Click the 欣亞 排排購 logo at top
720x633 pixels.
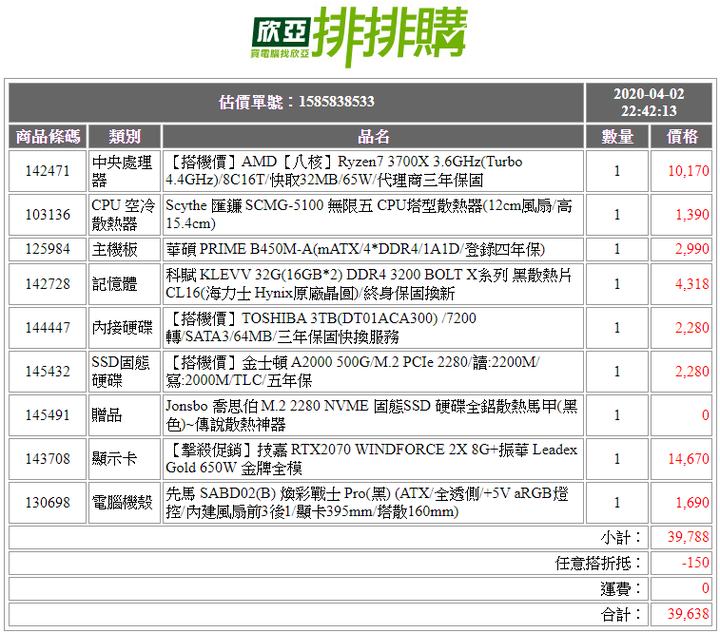coord(360,37)
